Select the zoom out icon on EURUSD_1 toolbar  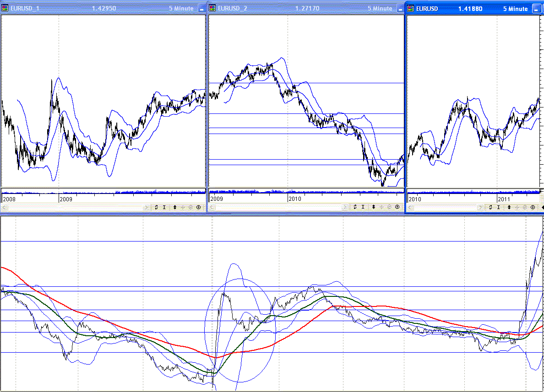(x=191, y=207)
